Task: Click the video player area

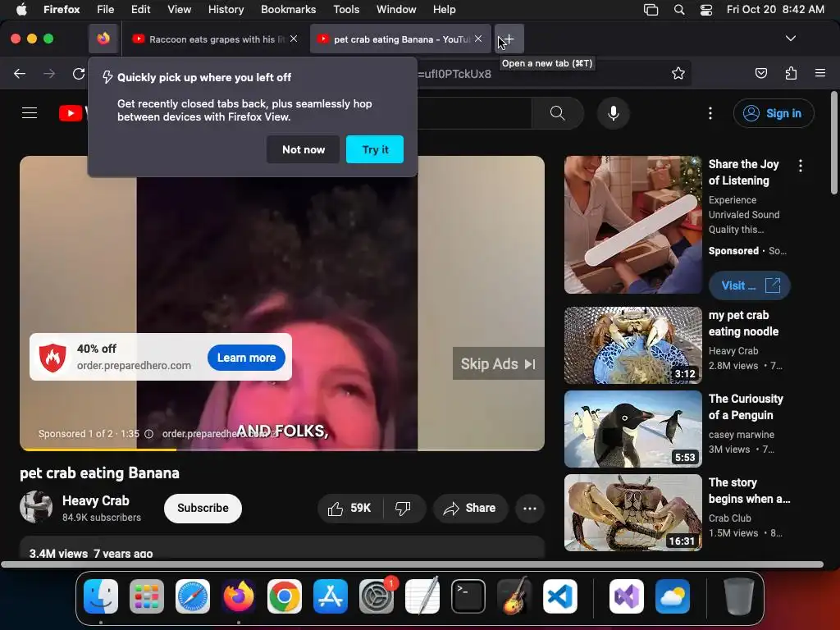Action: pyautogui.click(x=282, y=304)
